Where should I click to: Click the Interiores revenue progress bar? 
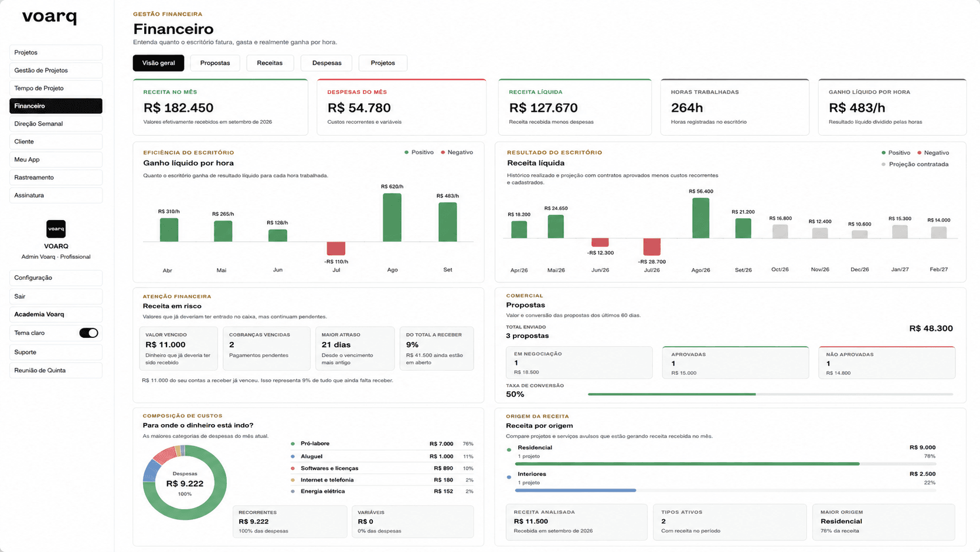point(725,490)
